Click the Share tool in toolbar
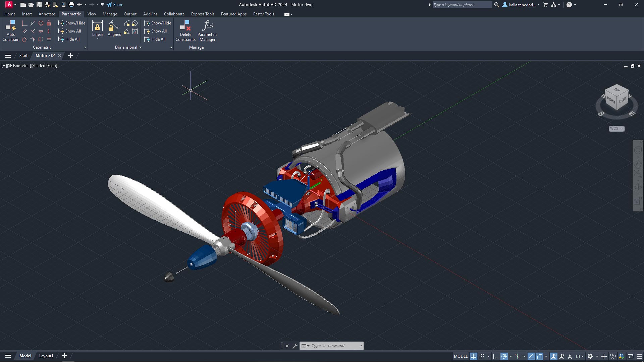The height and width of the screenshot is (362, 644). (x=115, y=4)
